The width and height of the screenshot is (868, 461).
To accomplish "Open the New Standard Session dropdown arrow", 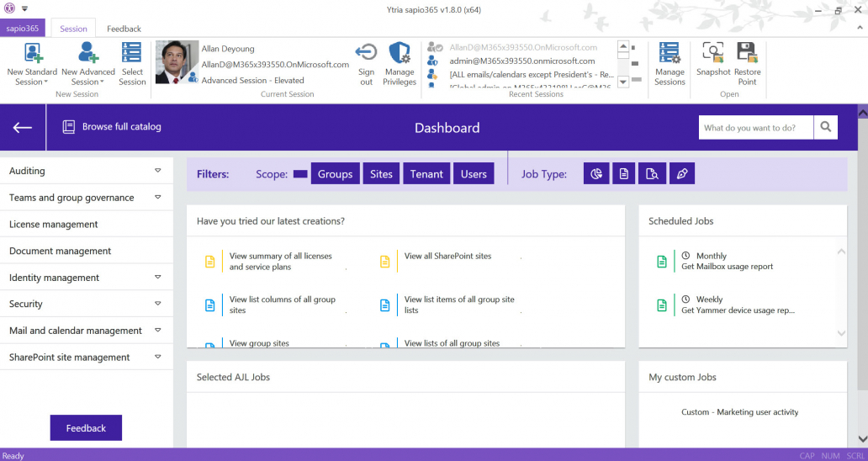I will click(46, 82).
